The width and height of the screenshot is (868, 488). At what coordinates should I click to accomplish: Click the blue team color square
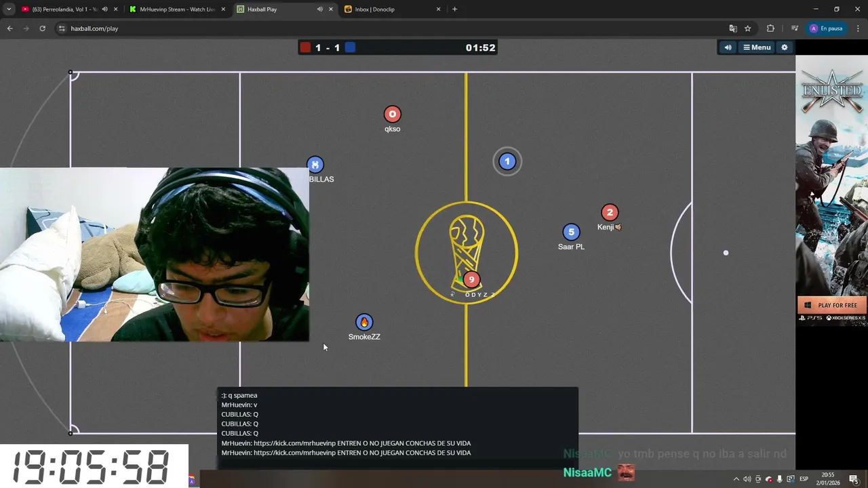[350, 47]
